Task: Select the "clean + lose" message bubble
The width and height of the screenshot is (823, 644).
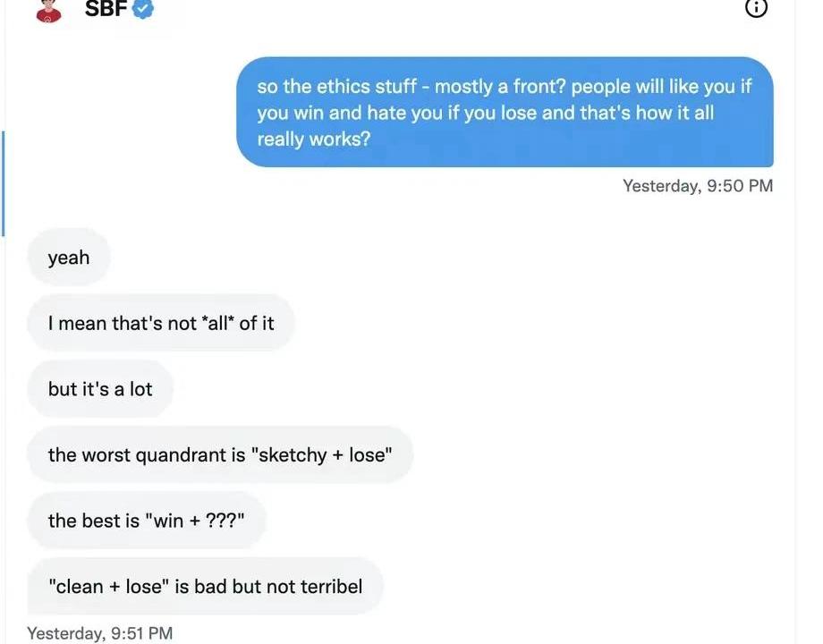Action: coord(206,587)
